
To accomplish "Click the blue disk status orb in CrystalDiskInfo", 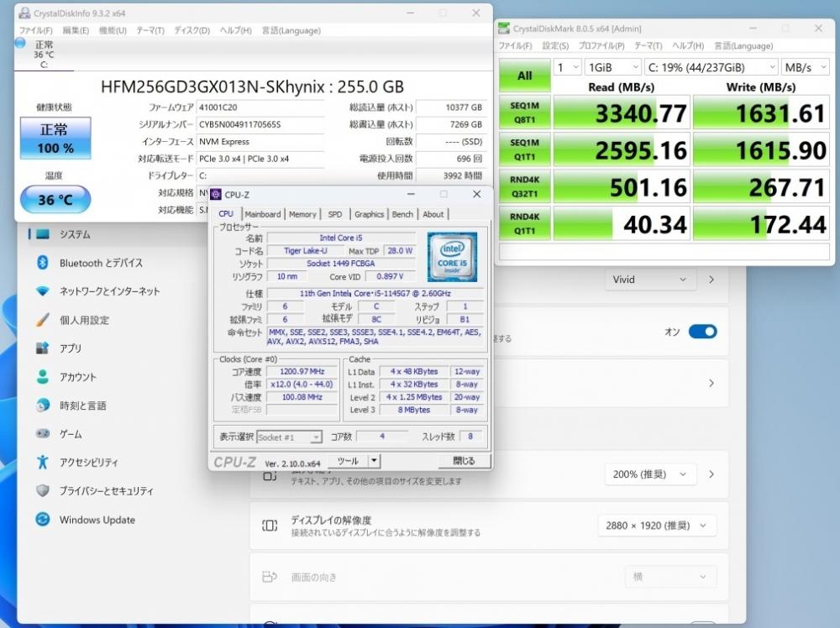I will pos(20,43).
